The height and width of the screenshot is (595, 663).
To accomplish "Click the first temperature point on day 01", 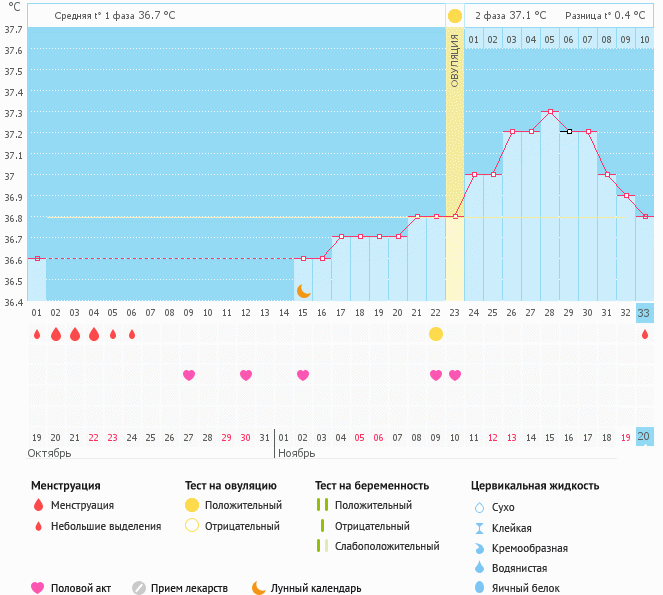I will [x=37, y=258].
